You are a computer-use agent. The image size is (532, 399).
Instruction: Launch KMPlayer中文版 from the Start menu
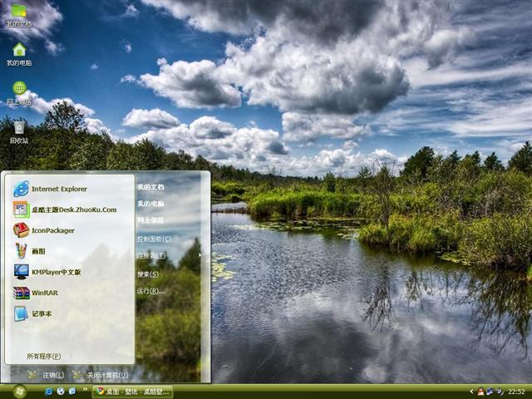[47, 272]
